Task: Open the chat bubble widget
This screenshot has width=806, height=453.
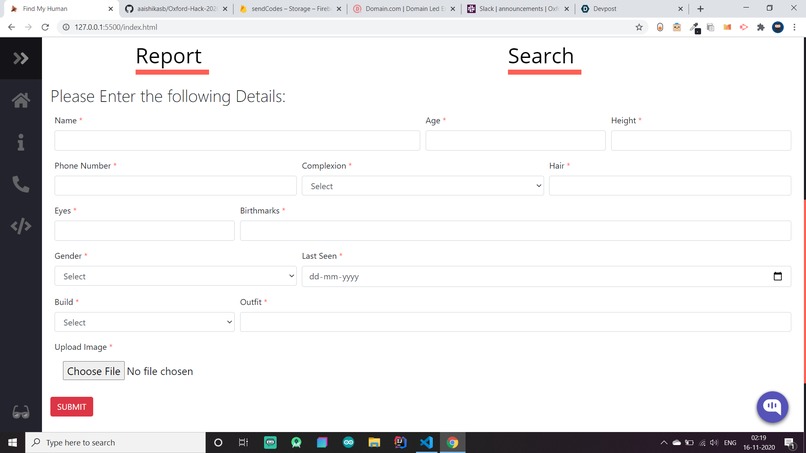Action: click(x=772, y=407)
